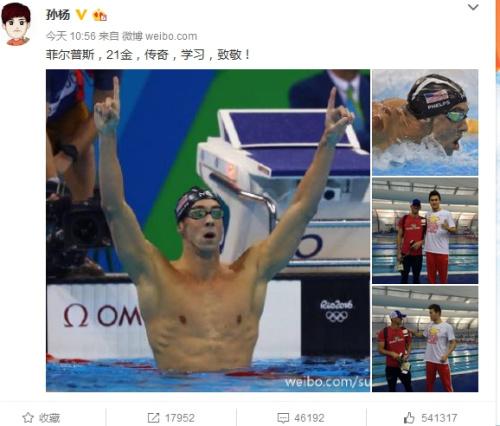Screen dimensions: 500x426
Task: Click the repost share arrow icon
Action: coord(154,418)
